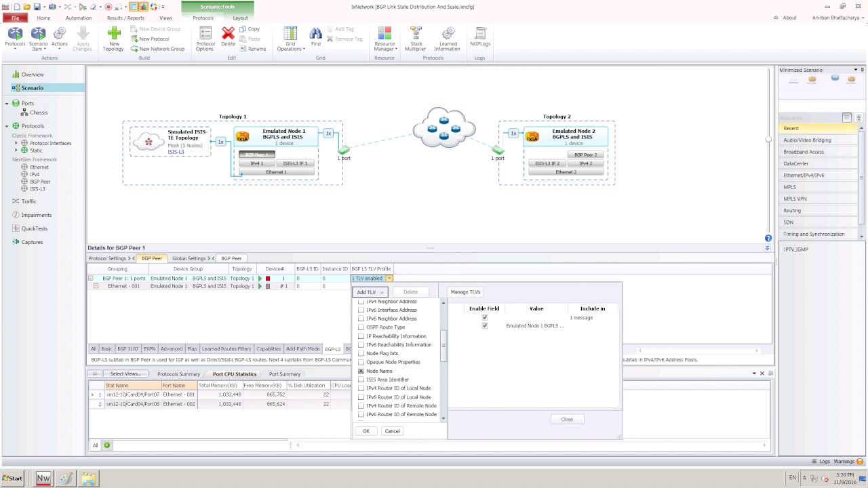Screen dimensions: 868x488
Task: Click the green add filter icon next to All
Action: (107, 445)
